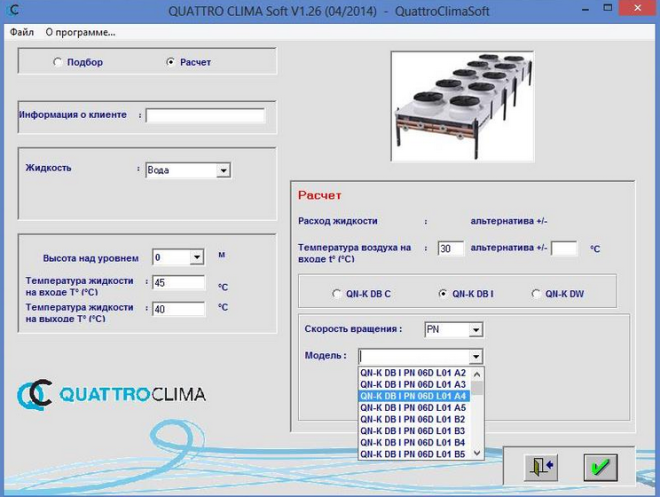Click the Quattro Clima logo
660x497 pixels.
pyautogui.click(x=111, y=394)
